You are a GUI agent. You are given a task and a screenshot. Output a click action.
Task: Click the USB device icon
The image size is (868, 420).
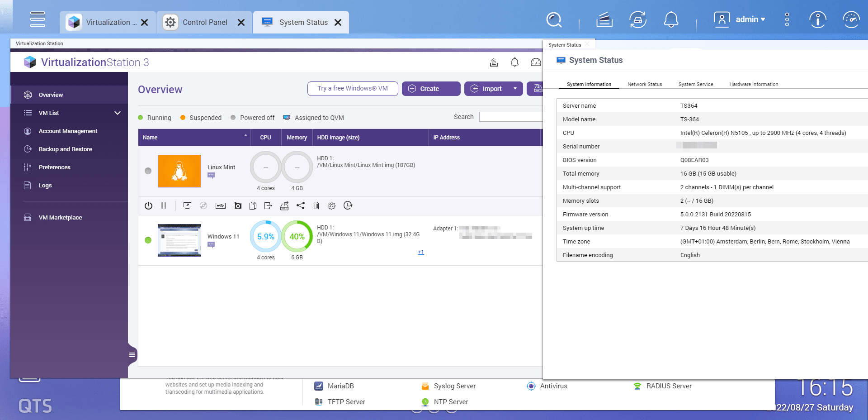221,205
